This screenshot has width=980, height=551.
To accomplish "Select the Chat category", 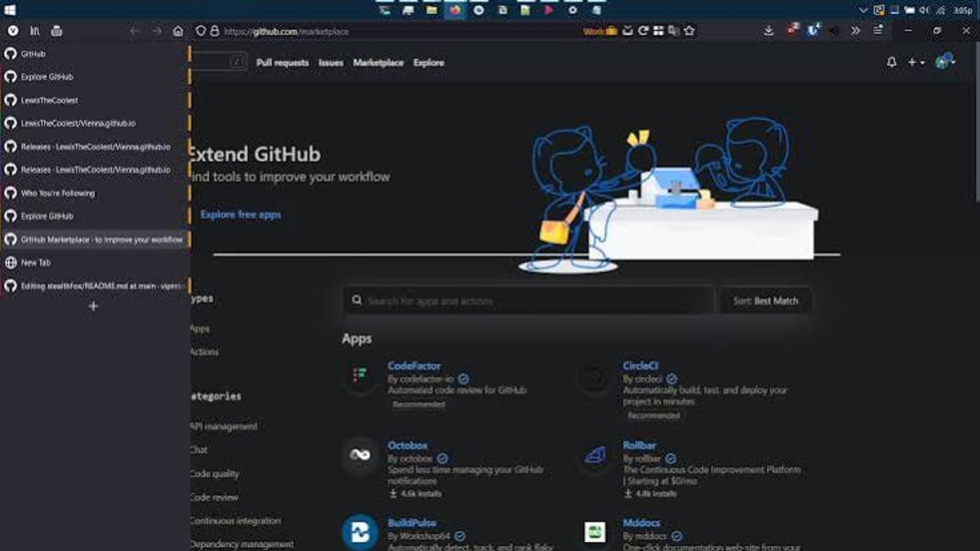I will [x=199, y=450].
